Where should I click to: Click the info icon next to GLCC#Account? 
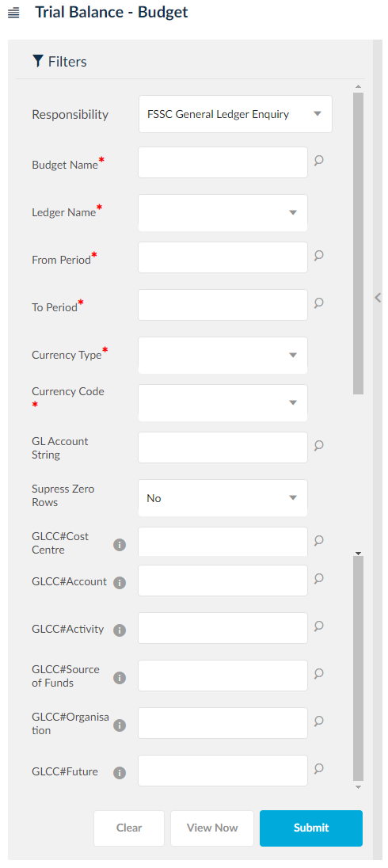point(120,583)
